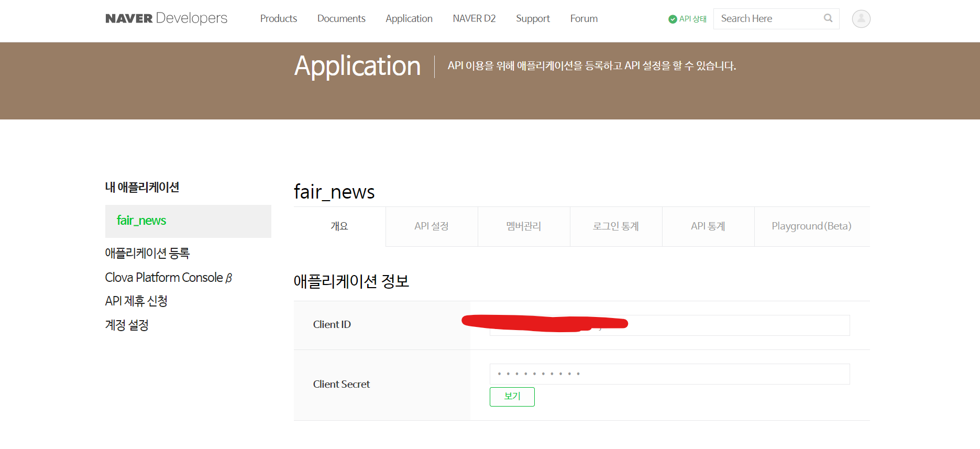The height and width of the screenshot is (449, 980).
Task: Click the fair_news page title
Action: click(x=334, y=192)
